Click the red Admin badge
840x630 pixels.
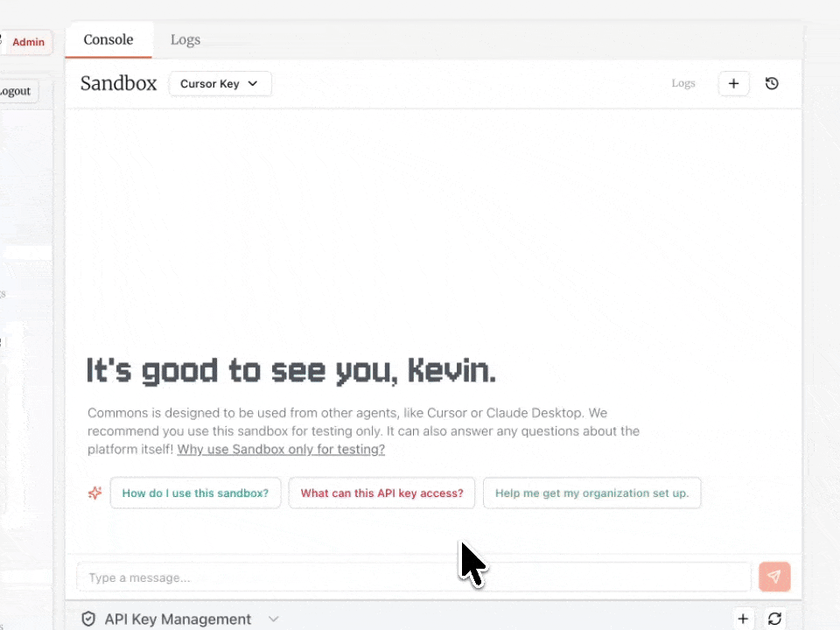click(x=28, y=42)
